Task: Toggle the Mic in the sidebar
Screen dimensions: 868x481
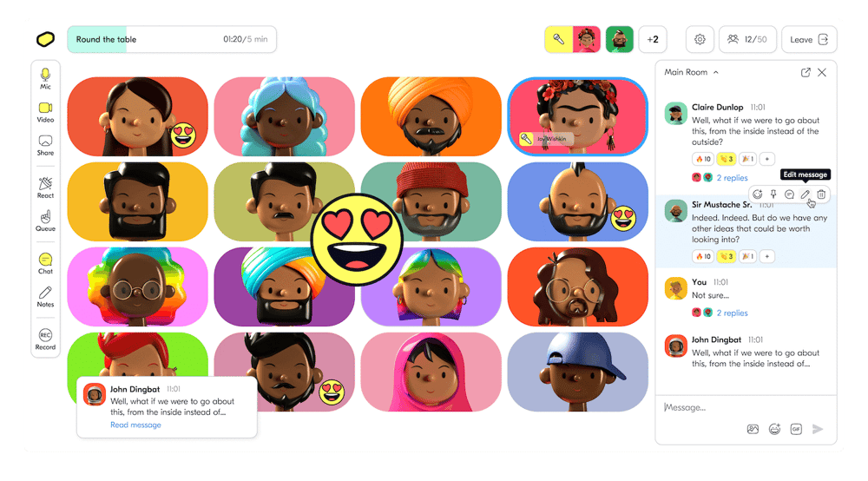Action: (45, 79)
